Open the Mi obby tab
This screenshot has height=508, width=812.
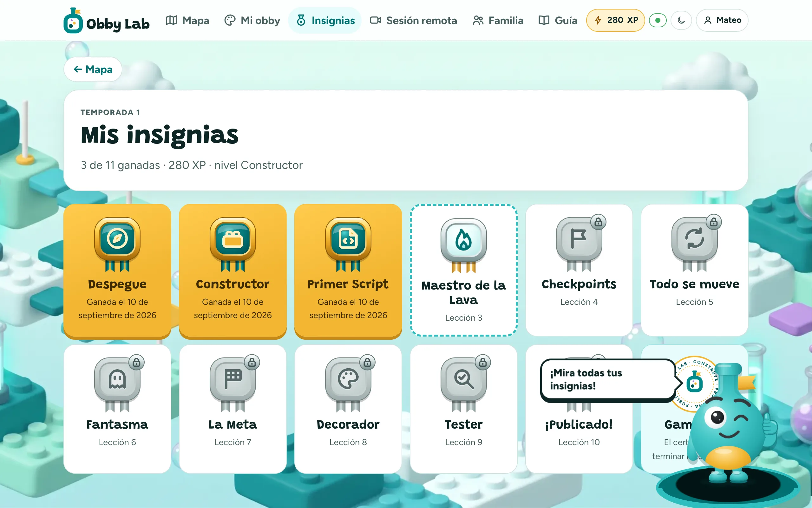(252, 21)
